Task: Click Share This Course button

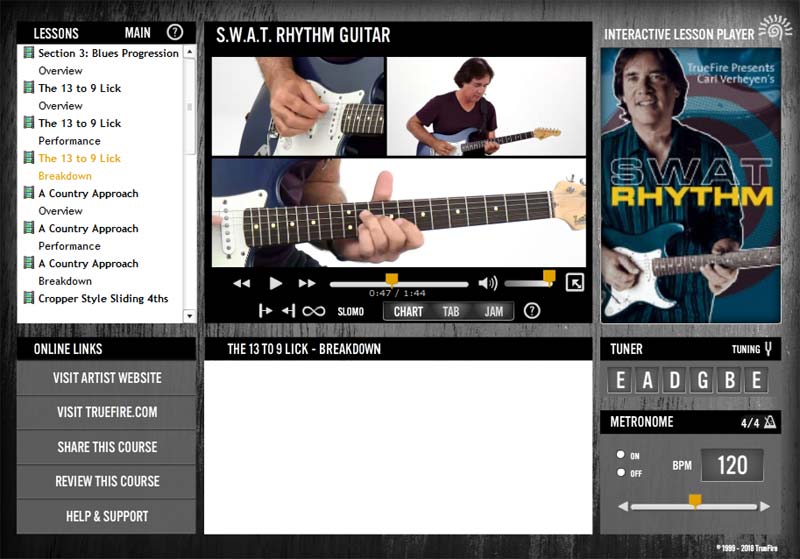Action: (107, 447)
